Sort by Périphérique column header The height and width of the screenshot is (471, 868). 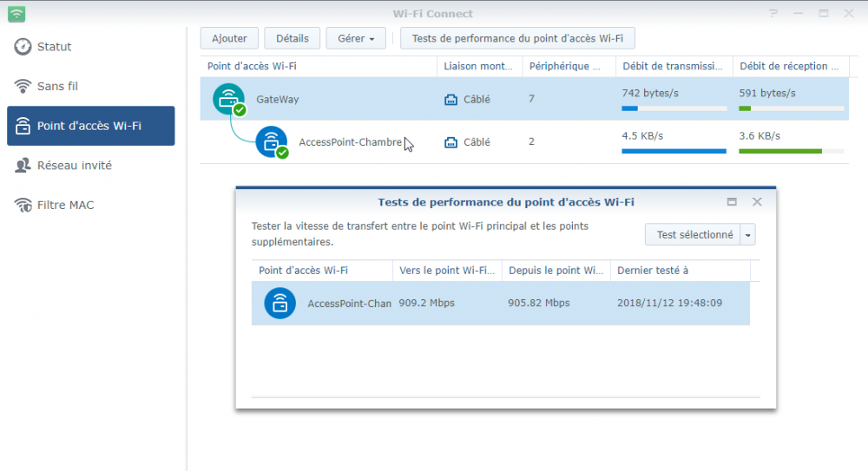coord(569,66)
